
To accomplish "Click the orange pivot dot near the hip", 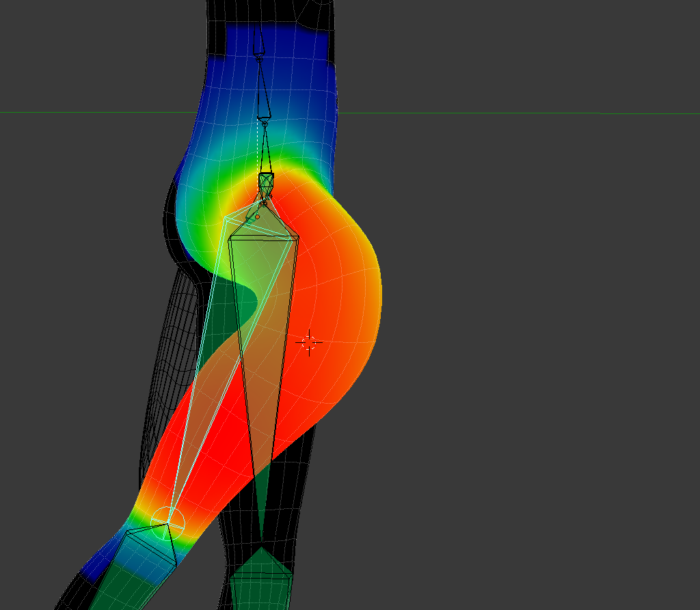I will coord(257,217).
